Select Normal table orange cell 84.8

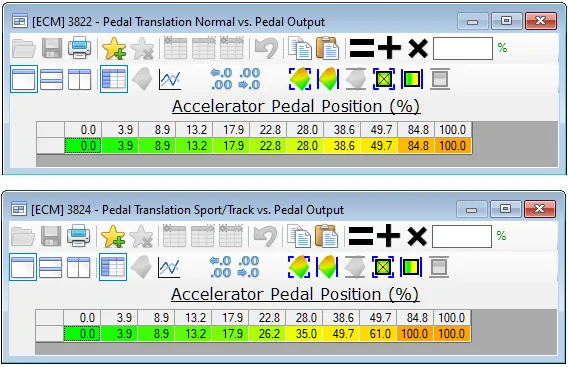point(416,146)
